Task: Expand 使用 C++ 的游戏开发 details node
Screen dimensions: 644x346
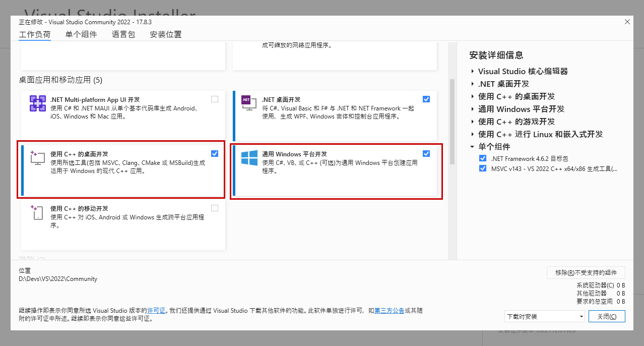Action: 473,122
